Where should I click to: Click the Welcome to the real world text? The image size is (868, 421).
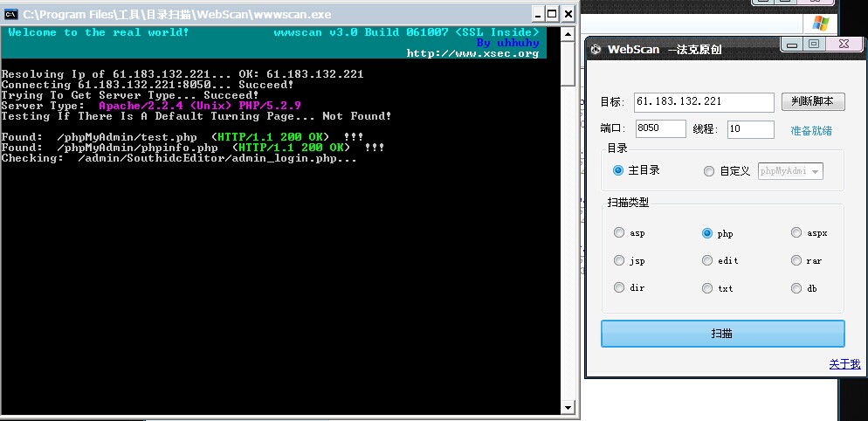[99, 32]
